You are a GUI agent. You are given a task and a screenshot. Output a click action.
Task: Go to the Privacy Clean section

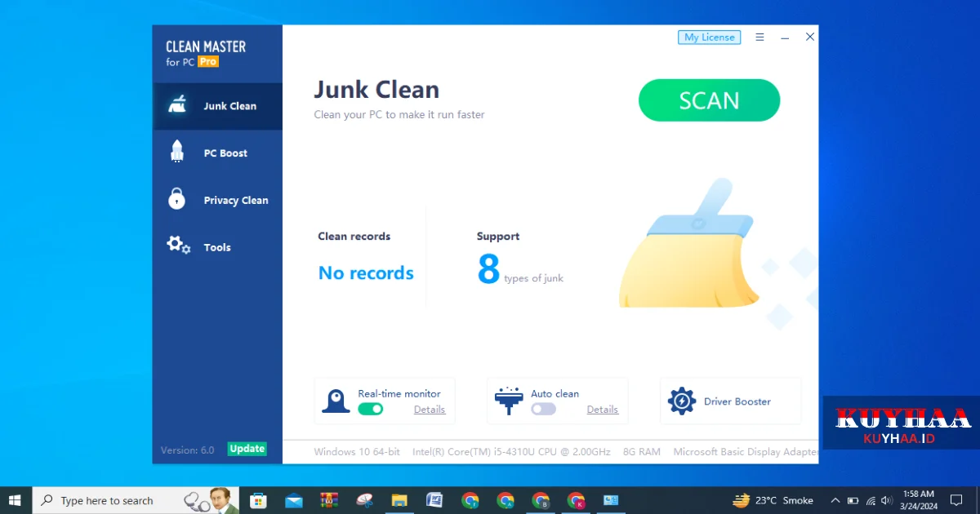pyautogui.click(x=217, y=201)
